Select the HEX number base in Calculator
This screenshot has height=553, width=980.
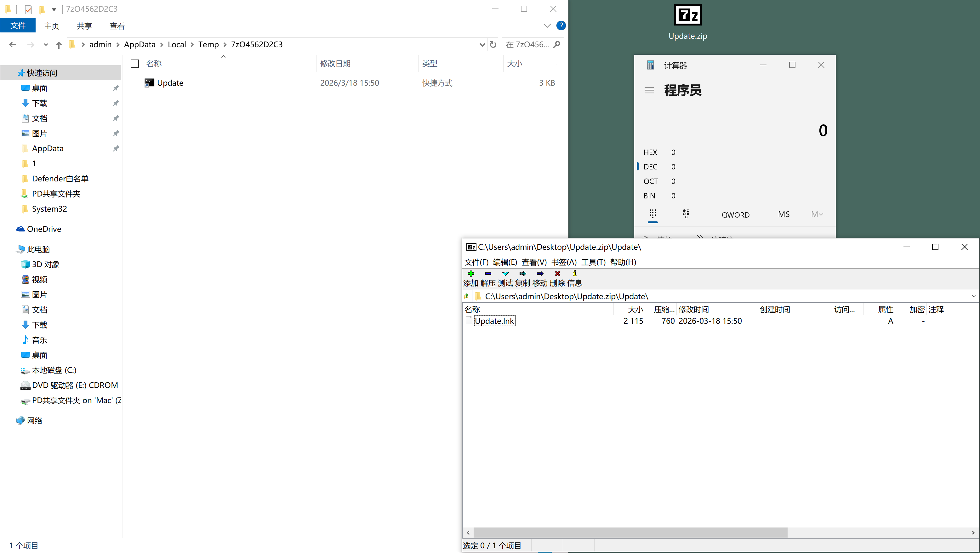pyautogui.click(x=650, y=152)
